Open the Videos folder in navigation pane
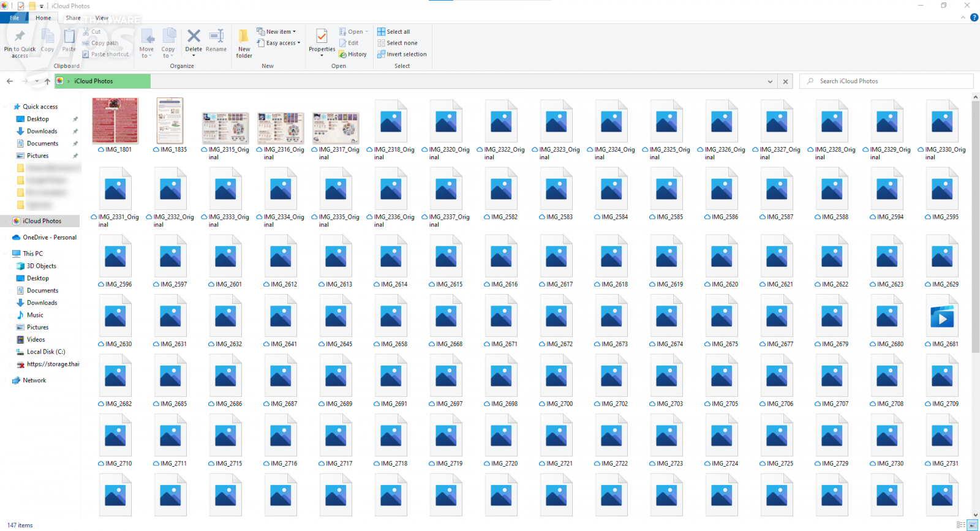 pyautogui.click(x=36, y=339)
